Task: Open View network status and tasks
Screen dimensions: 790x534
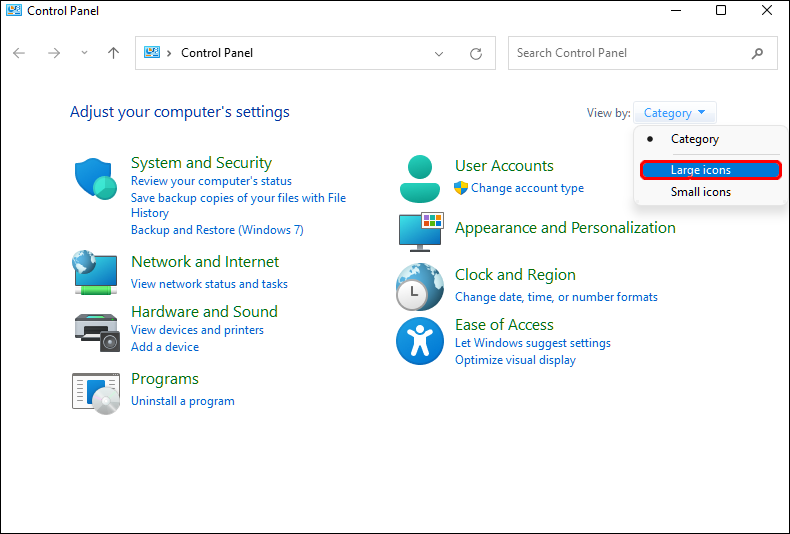Action: pos(209,284)
